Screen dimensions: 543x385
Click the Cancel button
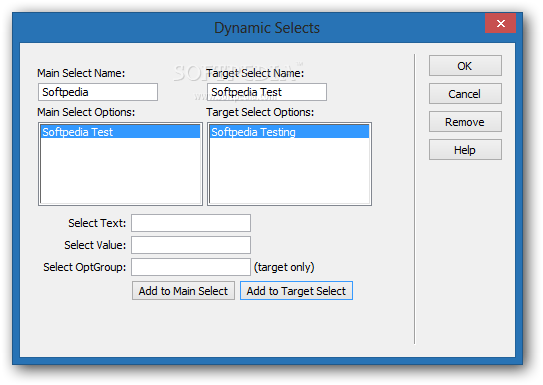point(465,93)
